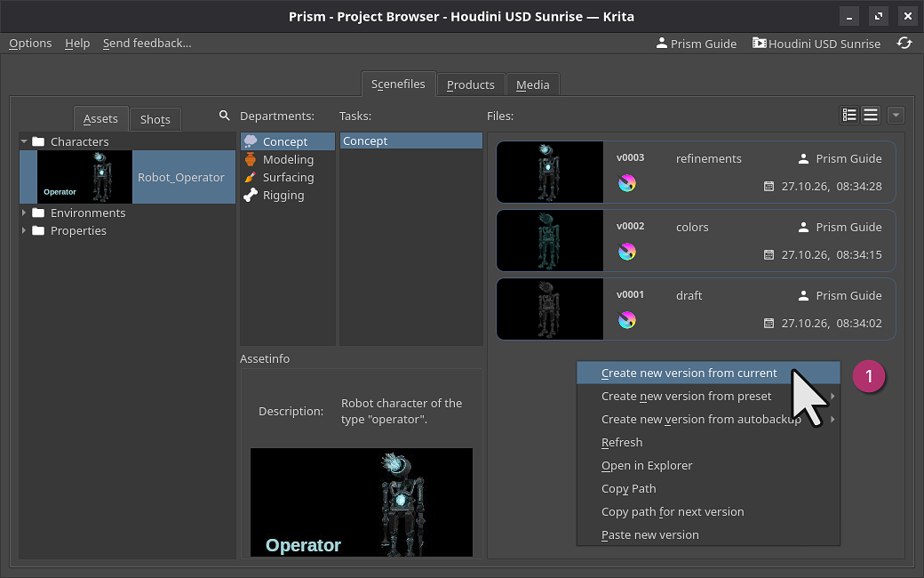Image resolution: width=924 pixels, height=578 pixels.
Task: Click the Rigging department bone icon
Action: (251, 195)
